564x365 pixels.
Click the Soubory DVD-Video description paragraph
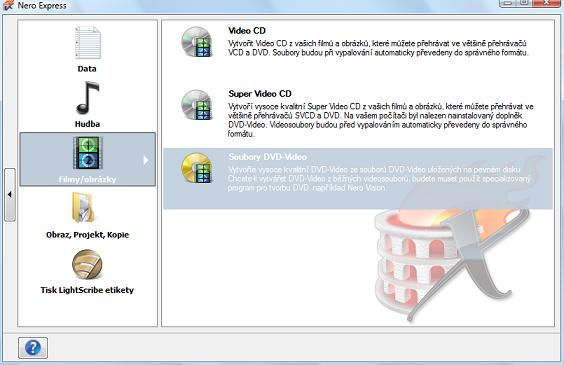pyautogui.click(x=379, y=179)
